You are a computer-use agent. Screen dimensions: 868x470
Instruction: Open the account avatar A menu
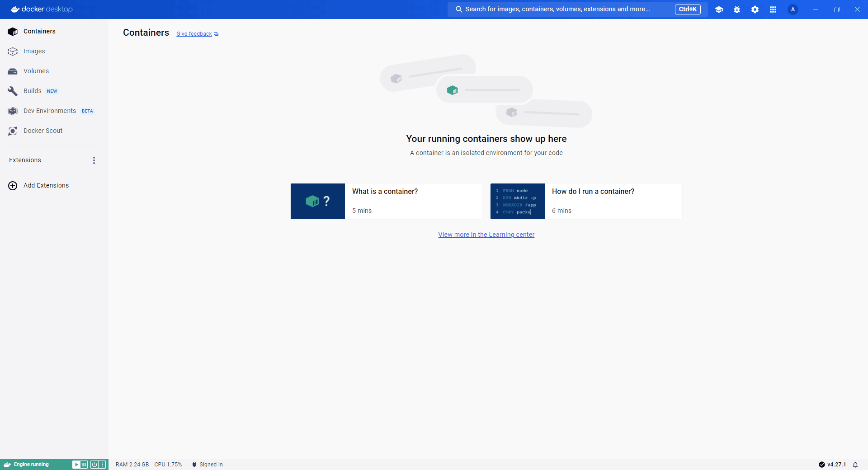coord(793,9)
